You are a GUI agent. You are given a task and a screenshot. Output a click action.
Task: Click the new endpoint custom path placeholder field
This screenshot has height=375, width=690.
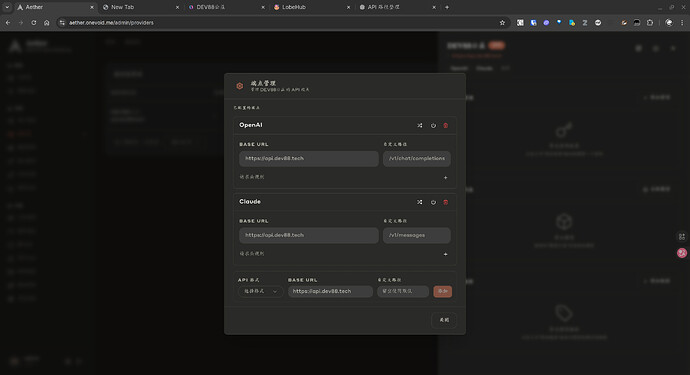pyautogui.click(x=403, y=291)
